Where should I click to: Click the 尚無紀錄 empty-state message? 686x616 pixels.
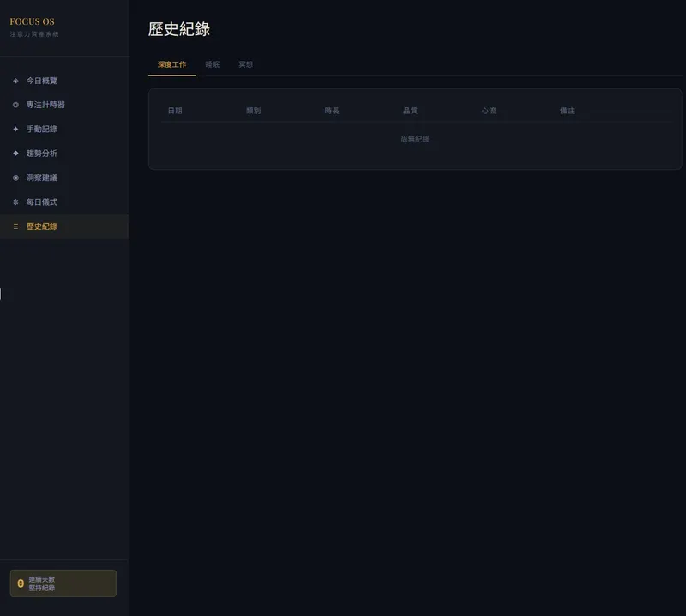(x=415, y=139)
